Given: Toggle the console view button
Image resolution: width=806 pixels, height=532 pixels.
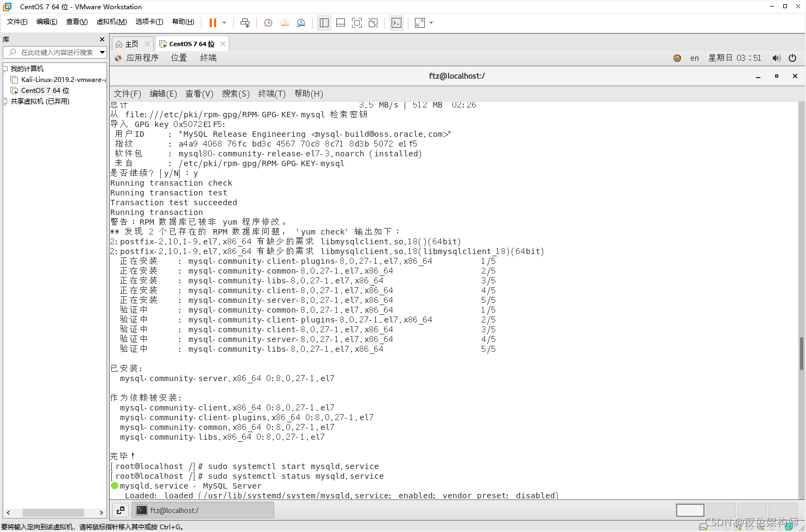Looking at the screenshot, I should (396, 23).
